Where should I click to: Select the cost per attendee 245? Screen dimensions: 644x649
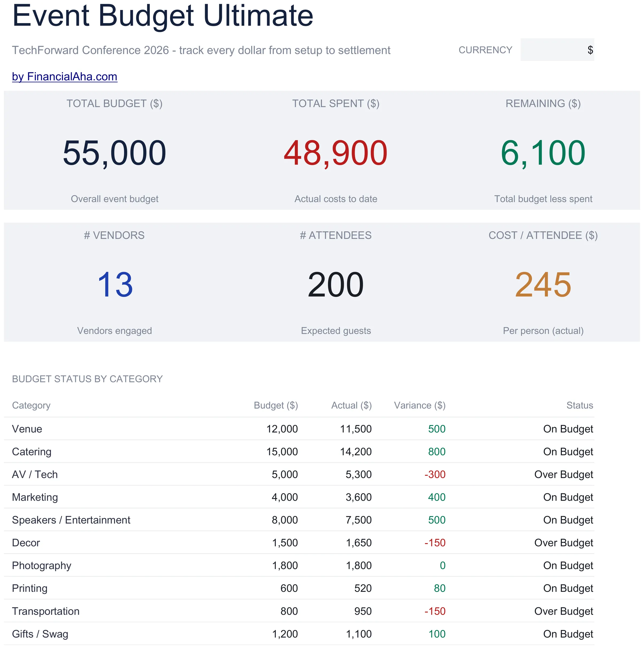click(543, 285)
